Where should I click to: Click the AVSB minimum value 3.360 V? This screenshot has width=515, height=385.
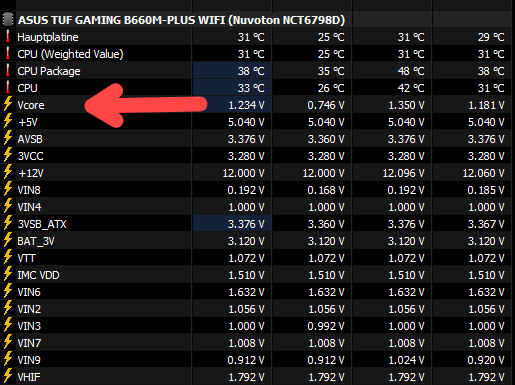tap(326, 139)
